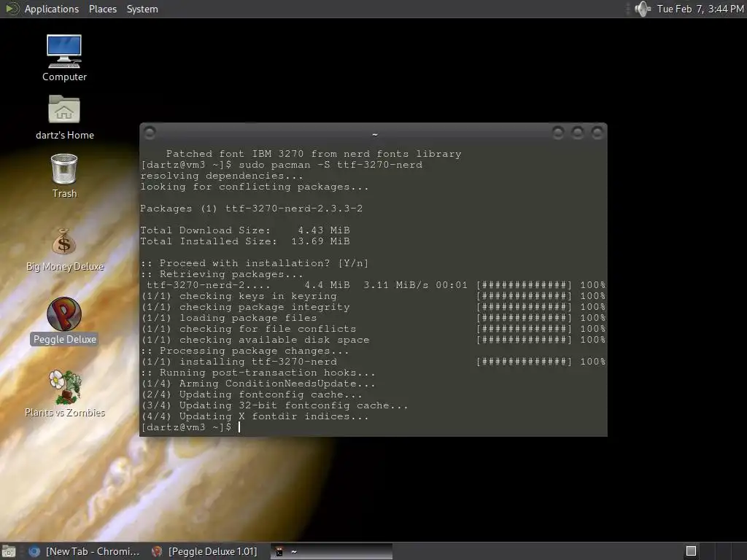Open the System menu
747x560 pixels.
point(142,9)
